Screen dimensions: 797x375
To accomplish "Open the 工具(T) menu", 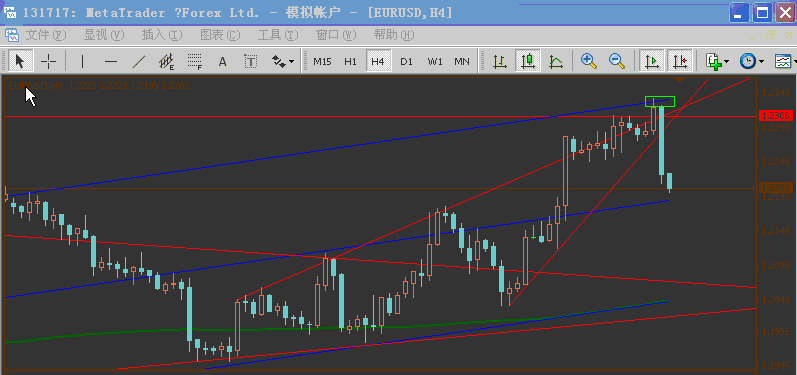I will [278, 35].
